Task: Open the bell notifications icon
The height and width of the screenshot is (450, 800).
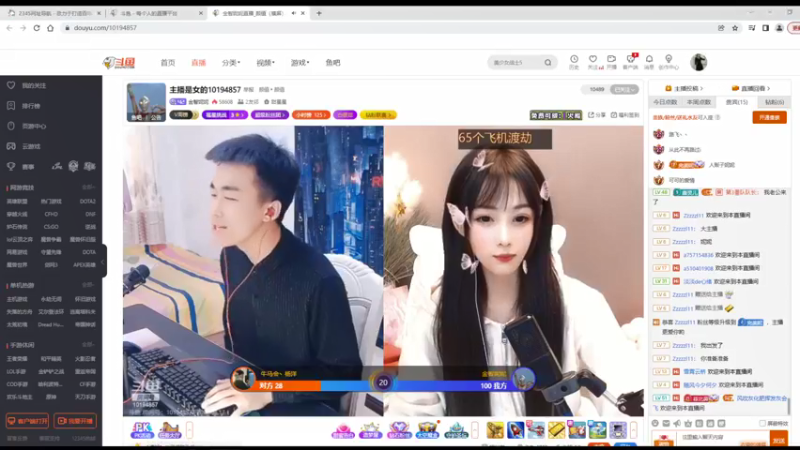Action: [649, 61]
